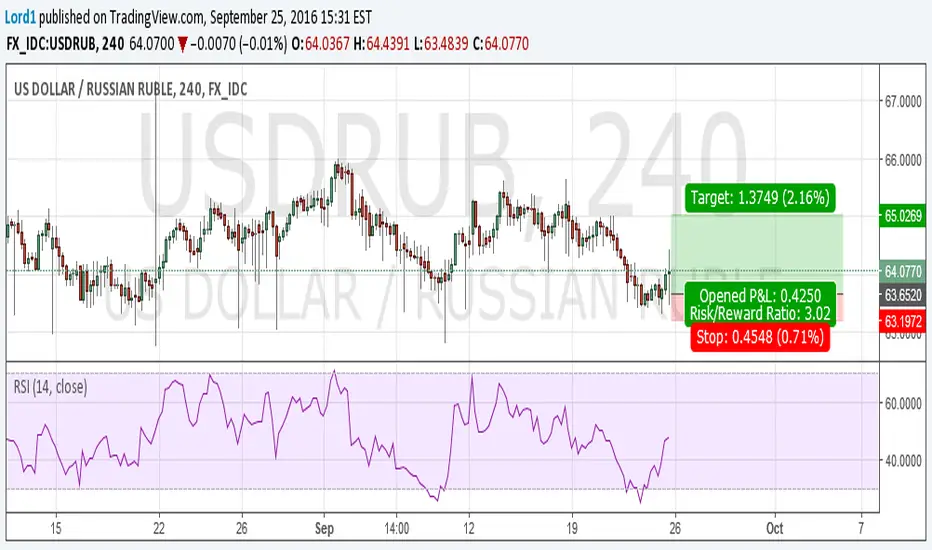Click the 40.0000 RSI axis label
Viewport: 932px width, 550px height.
click(903, 461)
